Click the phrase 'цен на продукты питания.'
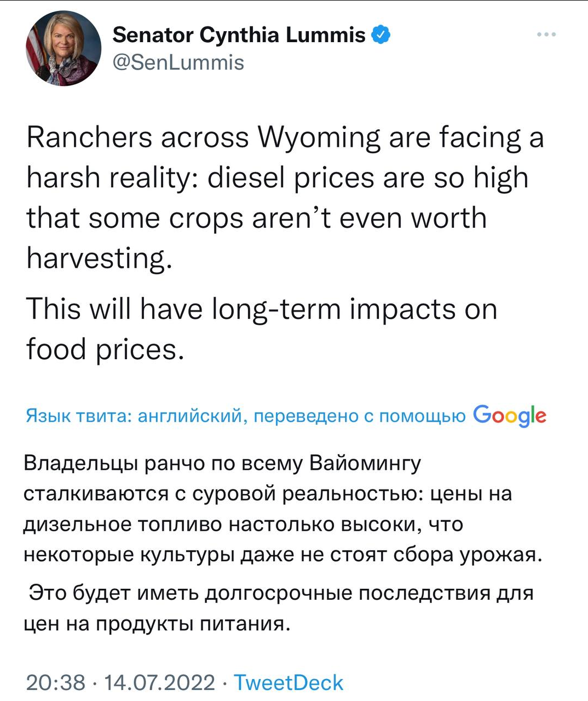Screen dimensions: 588x701 point(157,624)
